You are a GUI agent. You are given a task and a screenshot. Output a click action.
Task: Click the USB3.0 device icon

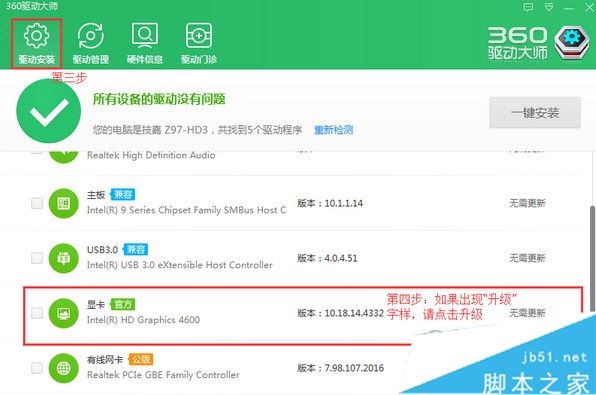pyautogui.click(x=63, y=258)
